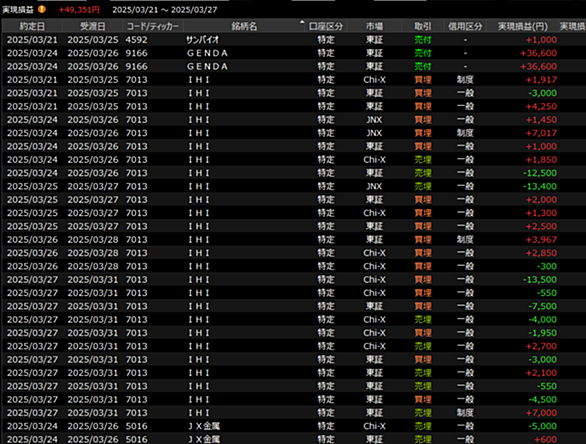Click the コード/ティッカー column header
Image resolution: width=586 pixels, height=444 pixels.
(153, 26)
